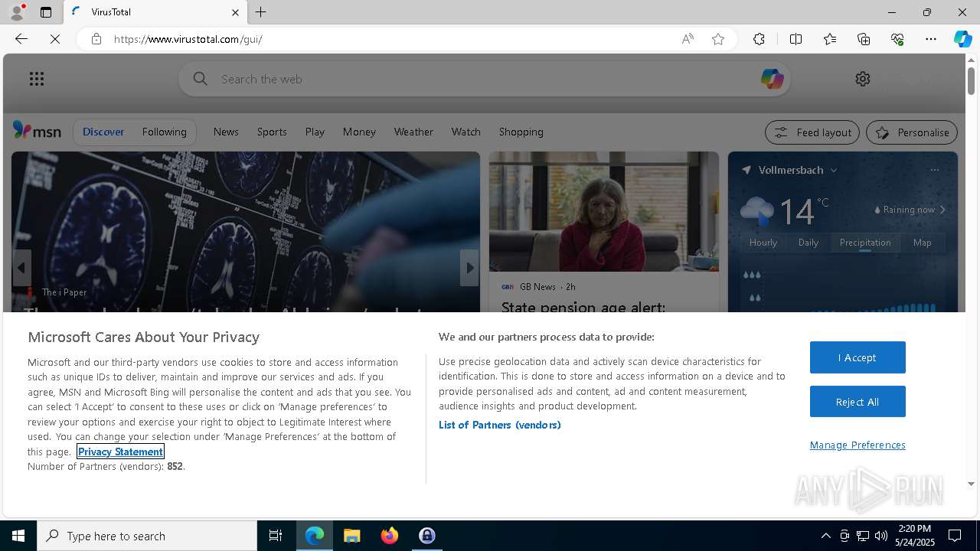Open the Copilot sidebar icon
Image resolution: width=980 pixels, height=551 pixels.
click(x=962, y=39)
